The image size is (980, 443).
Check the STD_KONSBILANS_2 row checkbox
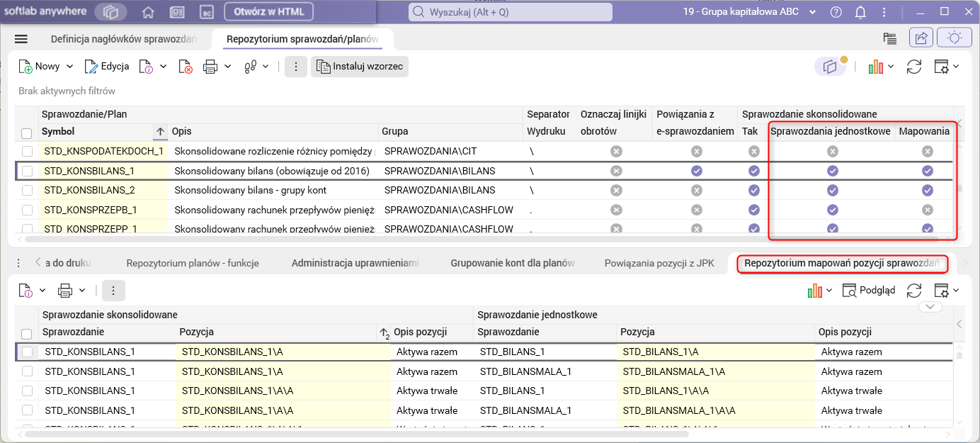27,190
